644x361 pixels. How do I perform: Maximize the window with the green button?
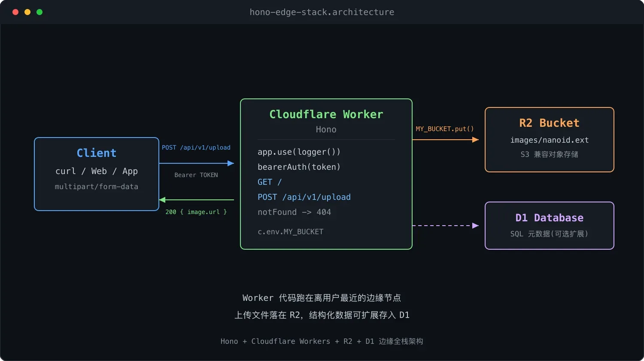pos(39,12)
